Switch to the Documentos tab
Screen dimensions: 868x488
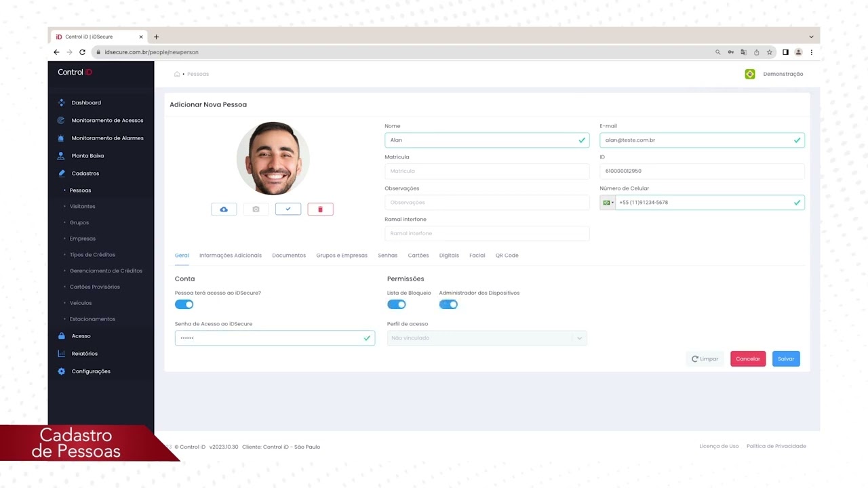tap(289, 256)
